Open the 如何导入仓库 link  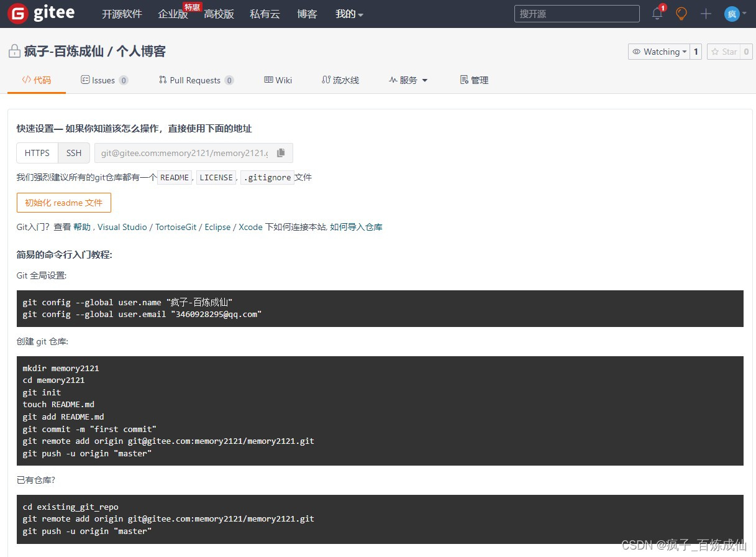click(358, 227)
